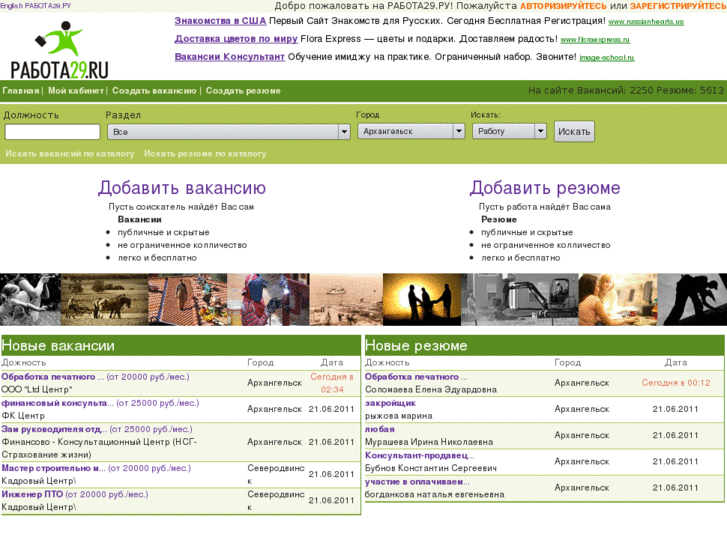Open the Вакансии Консультант ad link
The image size is (727, 545).
click(x=230, y=57)
